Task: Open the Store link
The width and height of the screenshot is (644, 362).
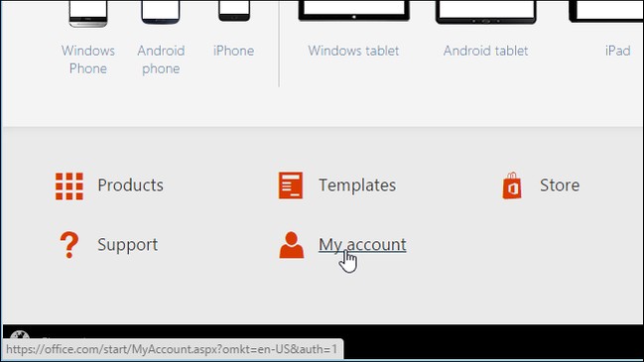Action: point(560,185)
